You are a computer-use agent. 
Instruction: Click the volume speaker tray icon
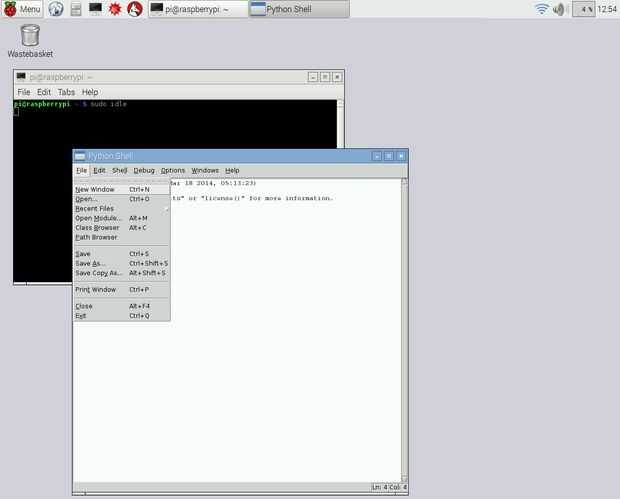[558, 9]
